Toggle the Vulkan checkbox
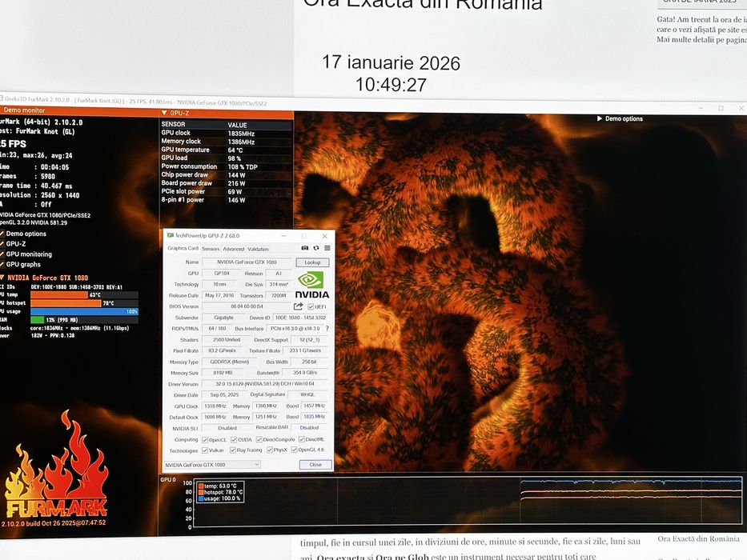 pos(205,450)
